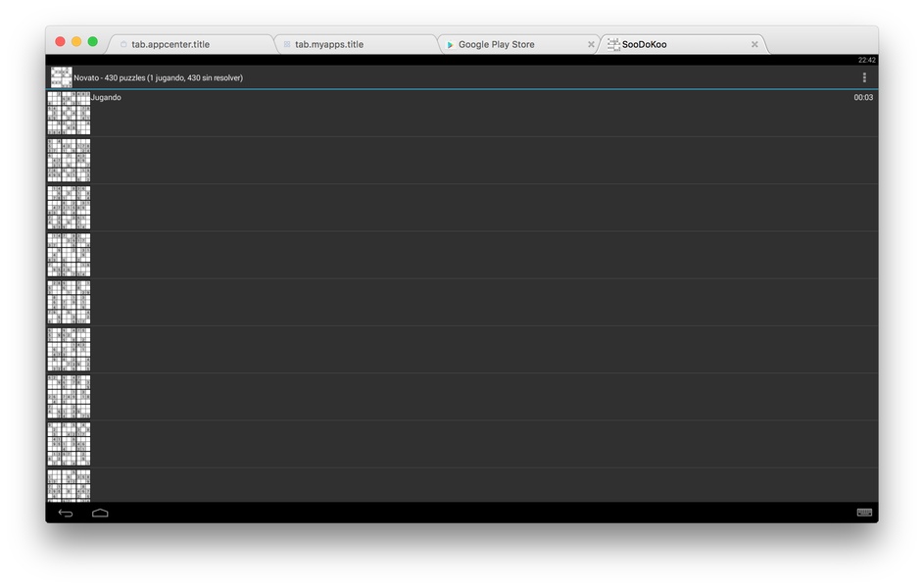This screenshot has height=588, width=924.
Task: Click the 00:03 elapsed time label
Action: click(863, 97)
